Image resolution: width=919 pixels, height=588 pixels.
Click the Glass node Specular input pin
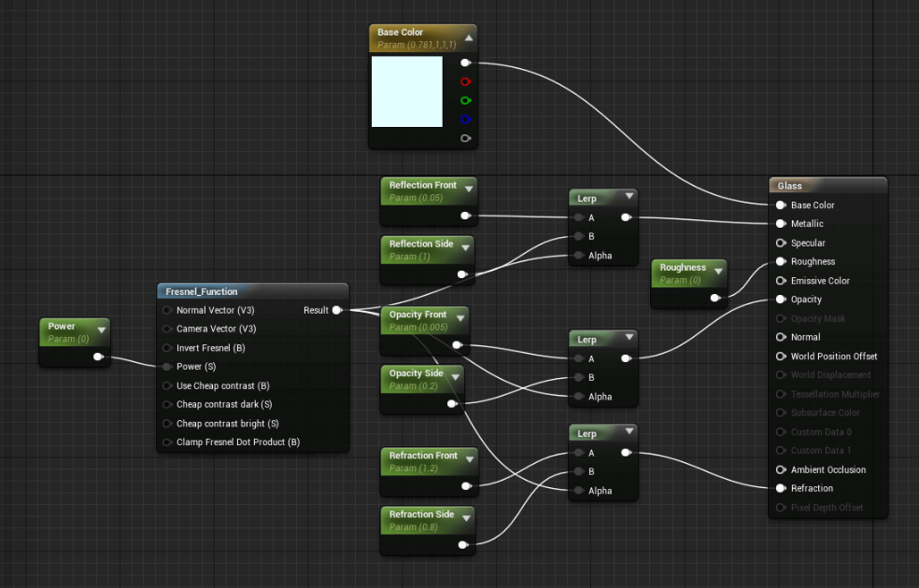click(x=781, y=243)
